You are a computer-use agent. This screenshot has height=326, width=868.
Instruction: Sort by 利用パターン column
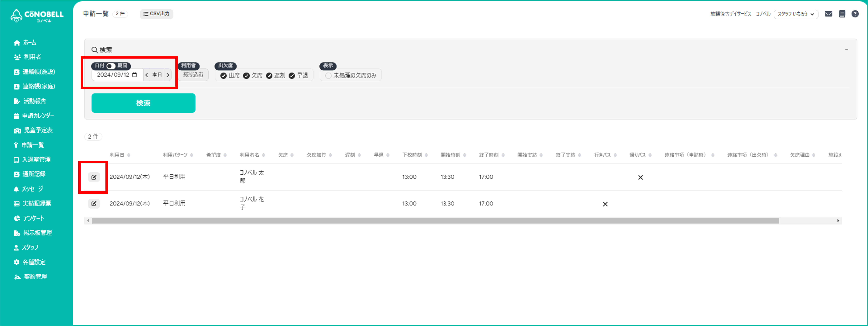(178, 155)
